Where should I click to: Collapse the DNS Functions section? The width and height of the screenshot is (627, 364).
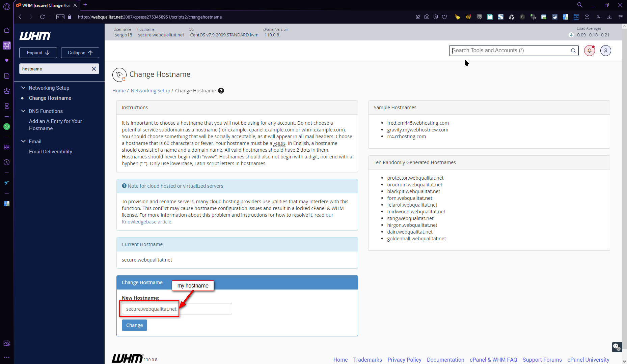[x=23, y=111]
